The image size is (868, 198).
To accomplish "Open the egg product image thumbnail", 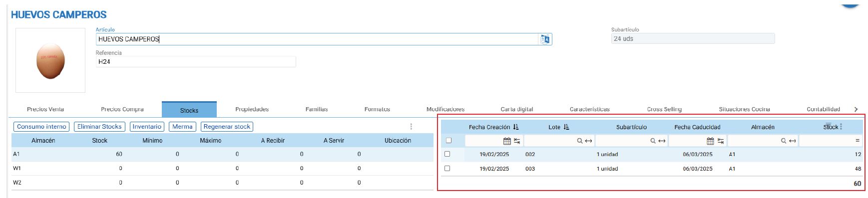I will tap(50, 60).
